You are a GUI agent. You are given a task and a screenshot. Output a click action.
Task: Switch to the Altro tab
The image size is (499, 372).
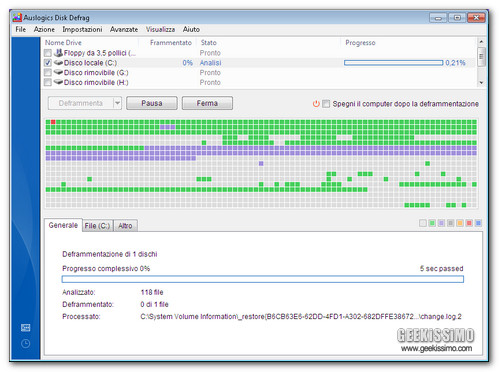click(x=125, y=226)
